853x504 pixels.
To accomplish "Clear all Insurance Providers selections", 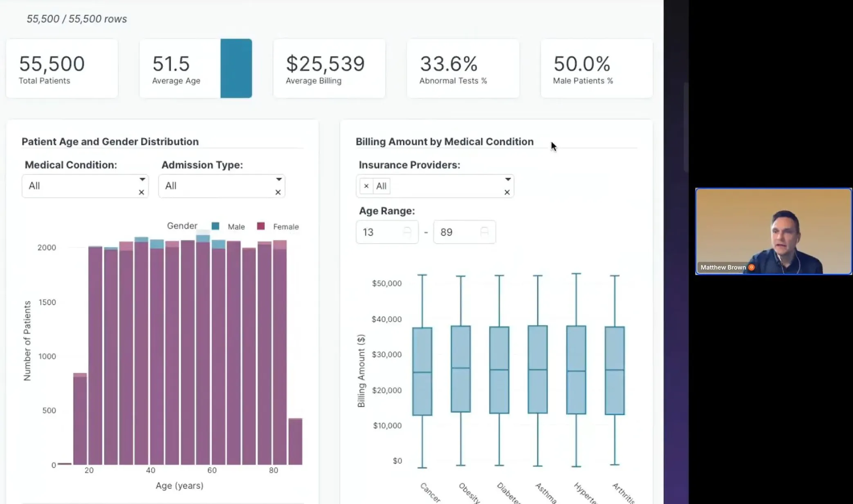I will (x=507, y=192).
